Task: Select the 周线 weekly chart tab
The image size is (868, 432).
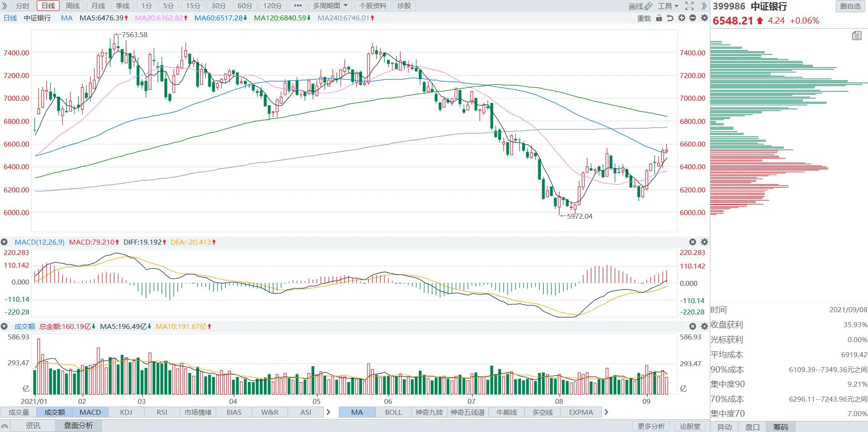Action: (73, 6)
